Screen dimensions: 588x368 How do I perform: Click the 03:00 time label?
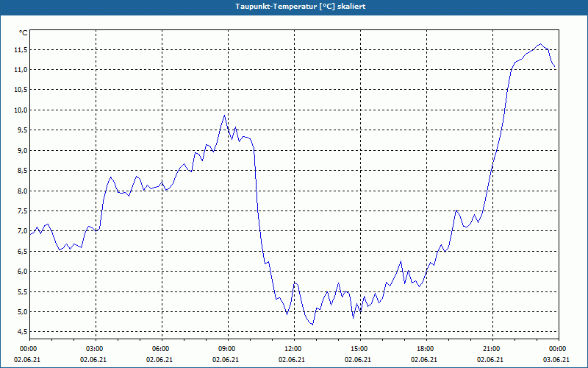(94, 349)
